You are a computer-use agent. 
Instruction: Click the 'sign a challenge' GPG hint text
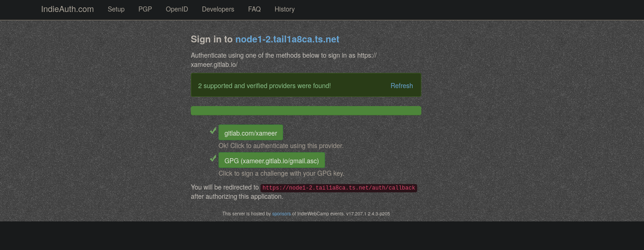(281, 174)
